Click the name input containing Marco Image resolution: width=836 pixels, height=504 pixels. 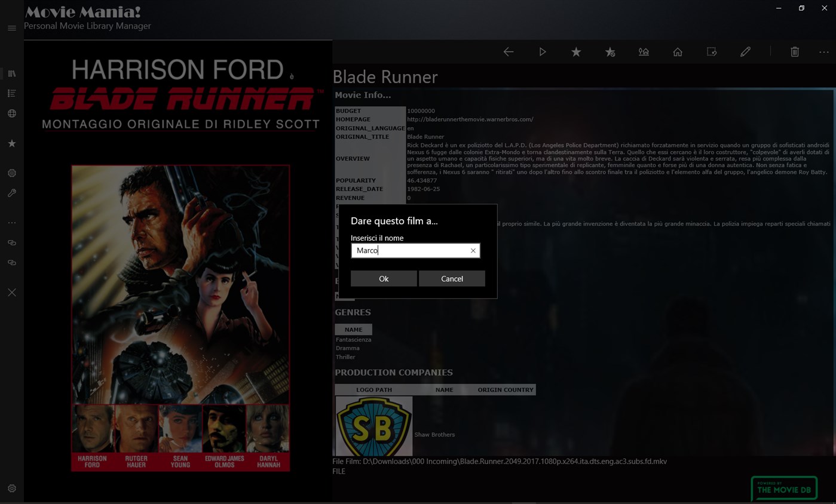tap(409, 251)
